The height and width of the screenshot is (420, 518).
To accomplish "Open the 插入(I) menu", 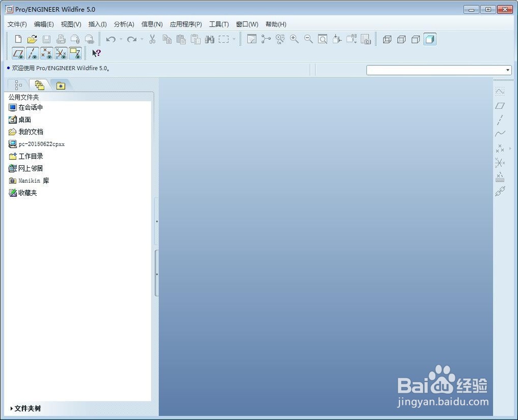I will tap(97, 24).
